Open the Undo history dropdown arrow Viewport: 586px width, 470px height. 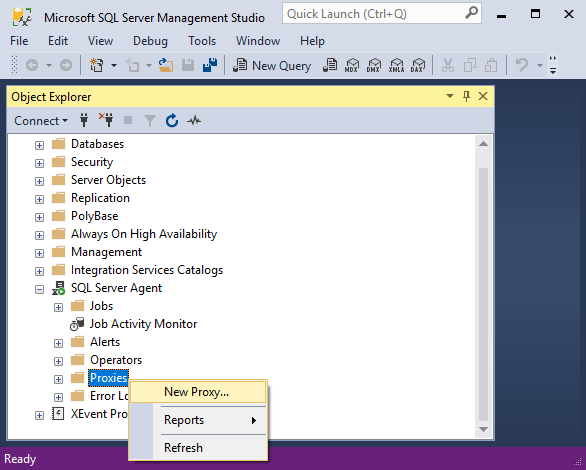(x=539, y=65)
